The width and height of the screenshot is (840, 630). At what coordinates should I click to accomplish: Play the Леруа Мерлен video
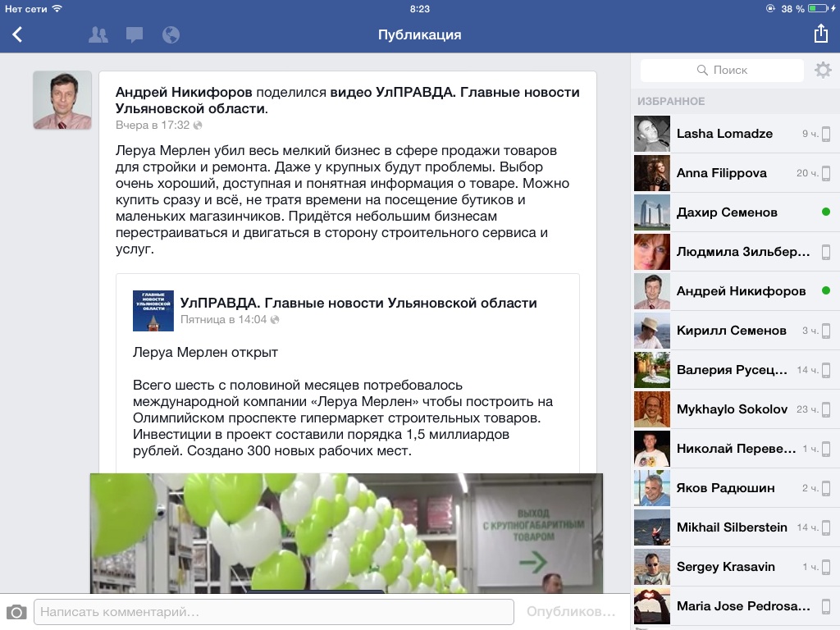click(x=346, y=533)
